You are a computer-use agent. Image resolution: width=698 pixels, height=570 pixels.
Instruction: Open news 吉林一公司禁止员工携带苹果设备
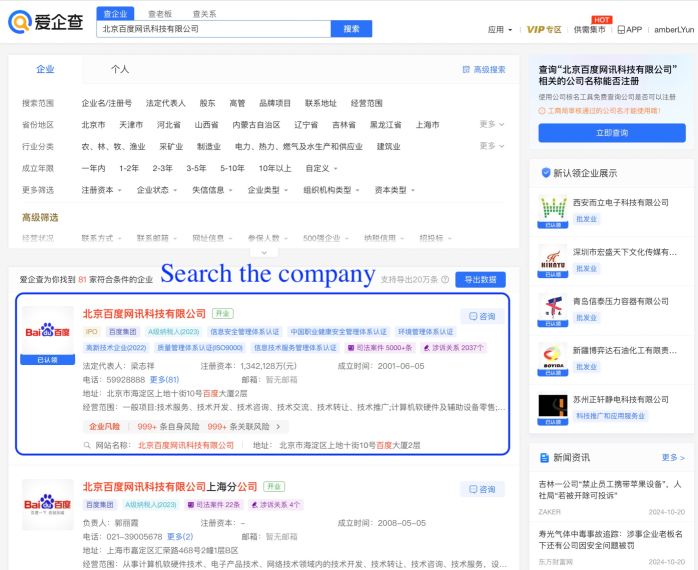pyautogui.click(x=610, y=490)
